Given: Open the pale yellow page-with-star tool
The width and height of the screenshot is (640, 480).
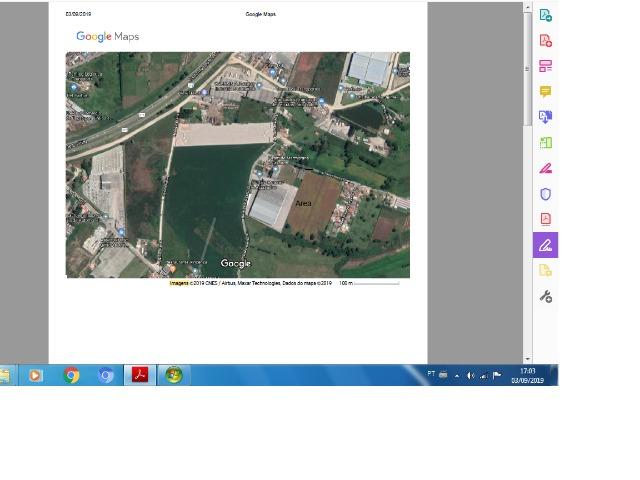Looking at the screenshot, I should (546, 270).
